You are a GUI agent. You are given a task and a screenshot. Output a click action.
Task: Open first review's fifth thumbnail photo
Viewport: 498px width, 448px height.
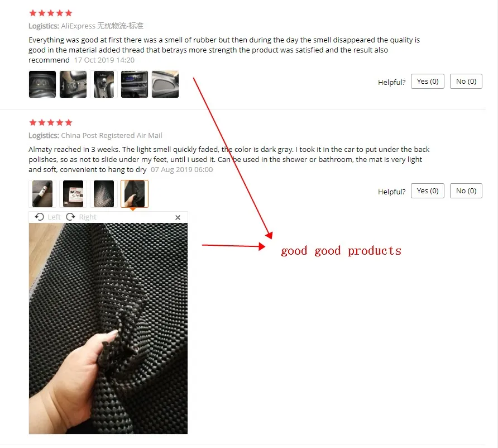click(x=165, y=84)
